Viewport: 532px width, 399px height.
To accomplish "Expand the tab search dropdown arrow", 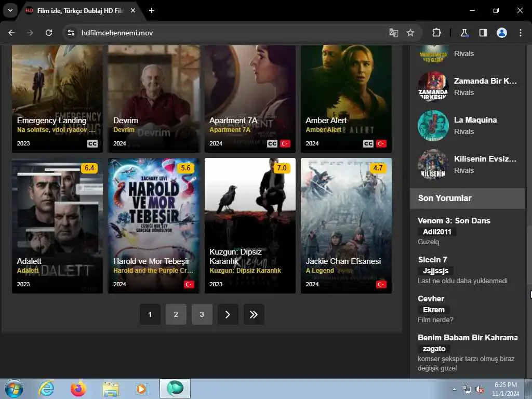I will pyautogui.click(x=10, y=10).
